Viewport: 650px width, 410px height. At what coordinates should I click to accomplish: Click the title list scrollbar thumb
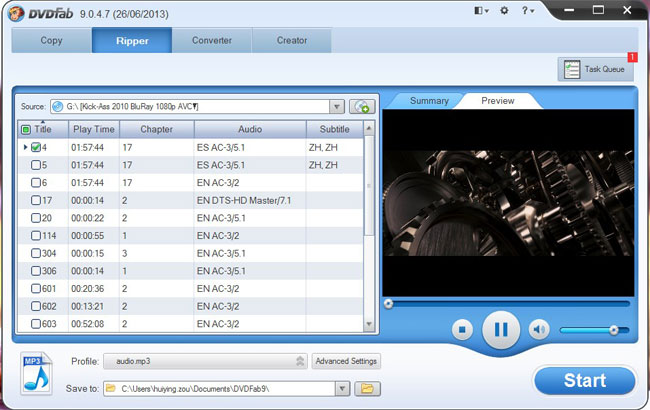click(369, 187)
